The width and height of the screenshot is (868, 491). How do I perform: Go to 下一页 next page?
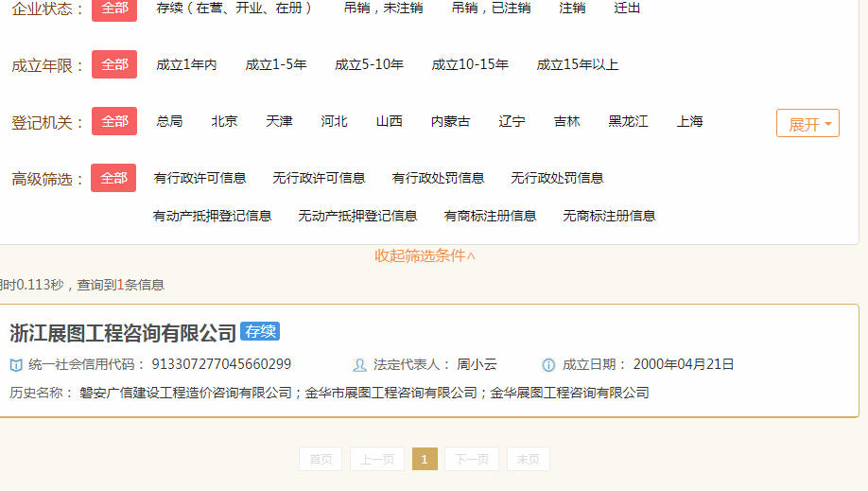point(472,459)
